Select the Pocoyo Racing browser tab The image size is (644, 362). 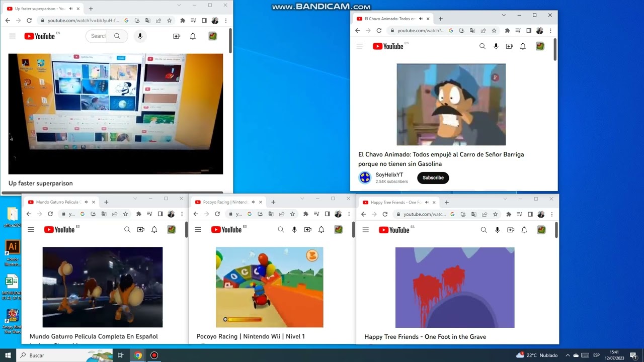(228, 202)
